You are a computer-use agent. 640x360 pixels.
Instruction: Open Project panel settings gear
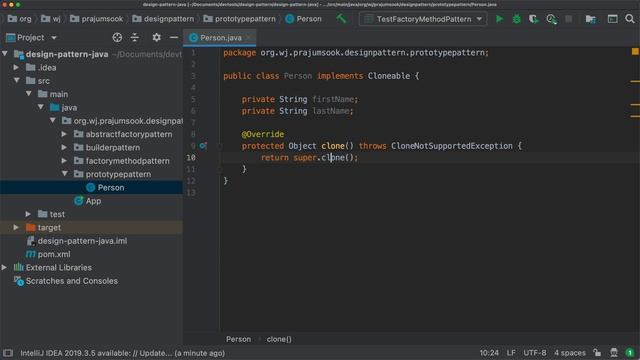click(156, 38)
